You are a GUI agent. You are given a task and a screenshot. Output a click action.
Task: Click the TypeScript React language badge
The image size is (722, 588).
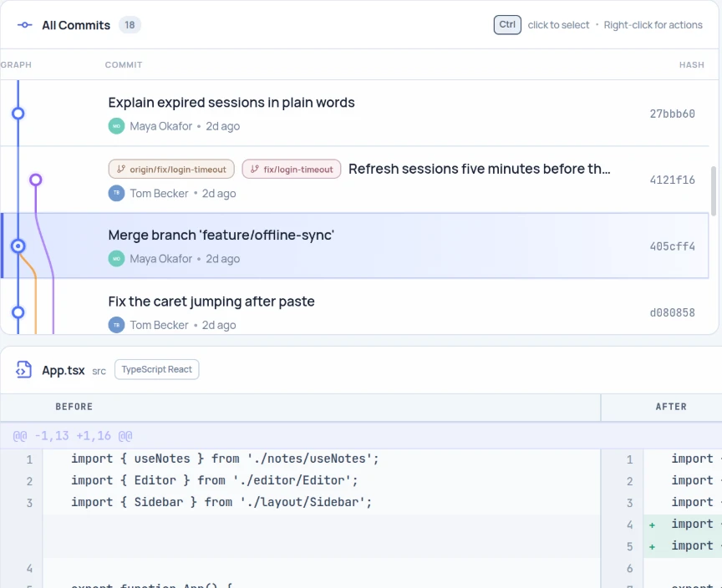pos(156,369)
